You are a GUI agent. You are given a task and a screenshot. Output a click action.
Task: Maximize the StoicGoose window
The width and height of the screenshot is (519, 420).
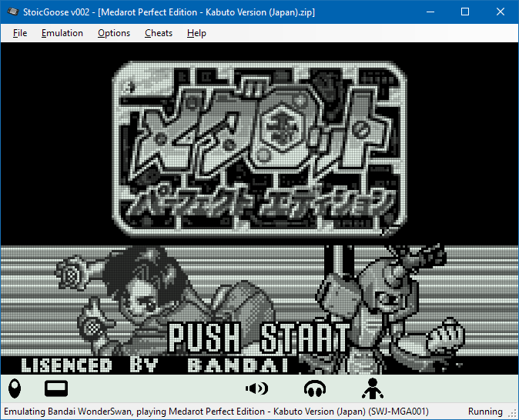(x=465, y=12)
